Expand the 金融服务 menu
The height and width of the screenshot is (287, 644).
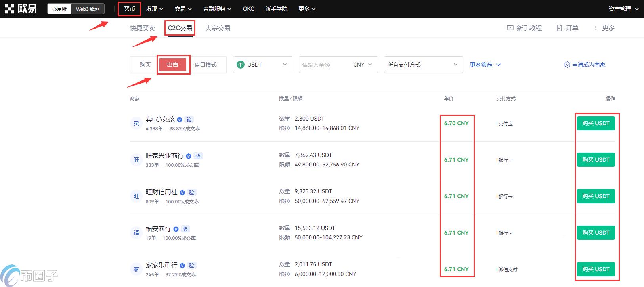pos(217,9)
